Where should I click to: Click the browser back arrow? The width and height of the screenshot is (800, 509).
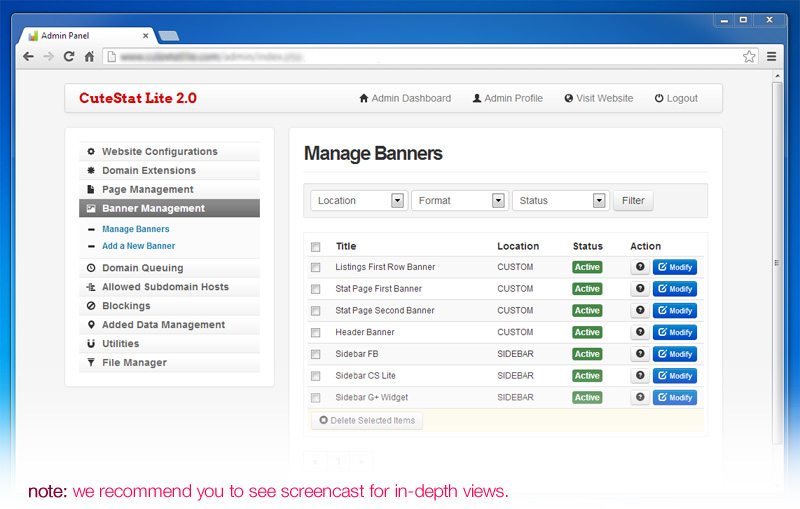(x=28, y=57)
